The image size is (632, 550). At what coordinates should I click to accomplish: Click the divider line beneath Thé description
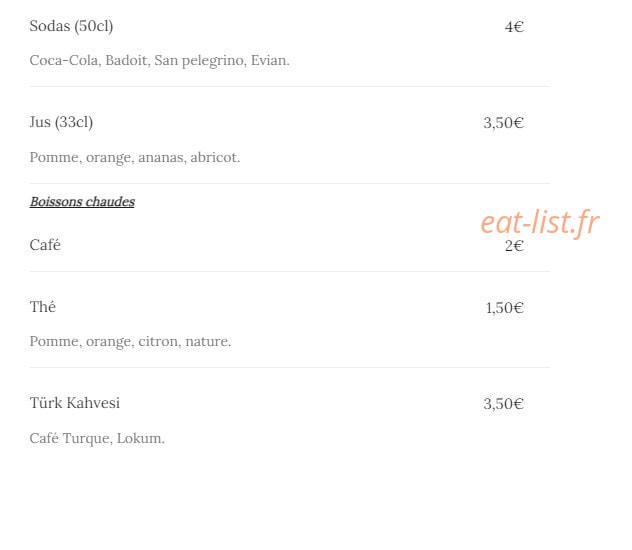[289, 367]
